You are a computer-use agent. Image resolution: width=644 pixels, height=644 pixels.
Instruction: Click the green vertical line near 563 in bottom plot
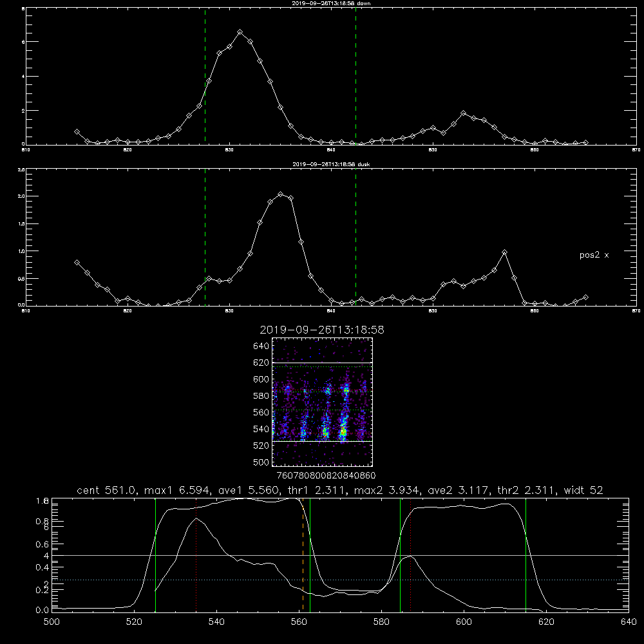(x=310, y=554)
